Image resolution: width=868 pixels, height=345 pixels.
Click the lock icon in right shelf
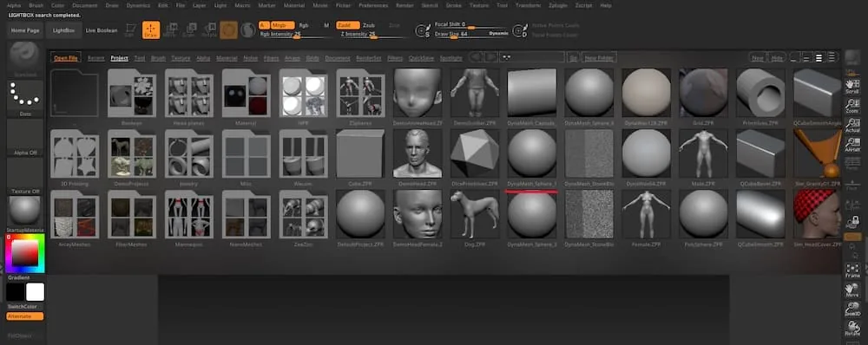[852, 222]
